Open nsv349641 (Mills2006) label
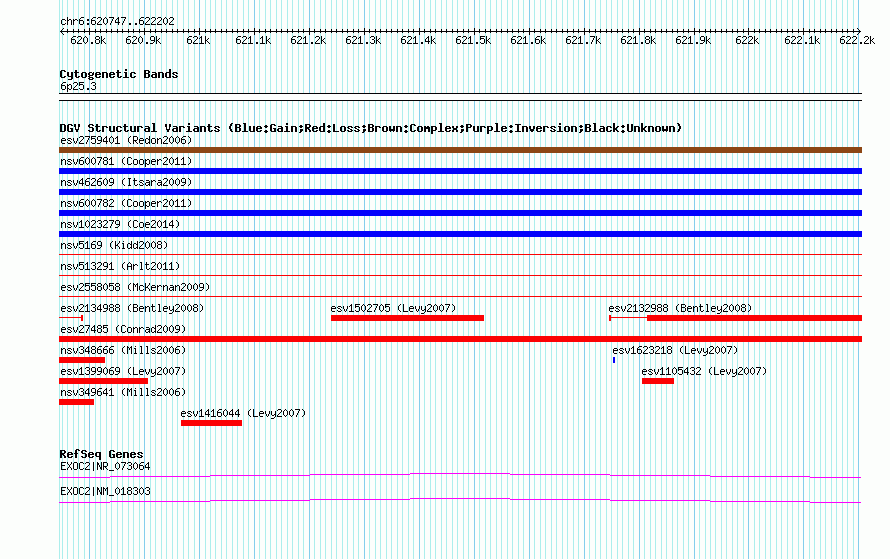Viewport: 890px width, 559px height. coord(123,392)
